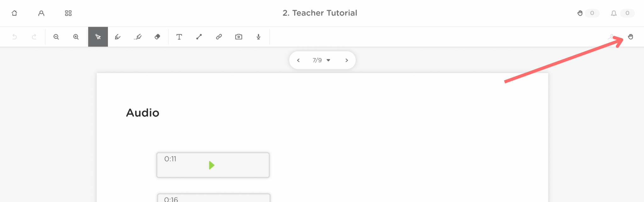Open the grid board overview
Image resolution: width=644 pixels, height=202 pixels.
click(68, 13)
